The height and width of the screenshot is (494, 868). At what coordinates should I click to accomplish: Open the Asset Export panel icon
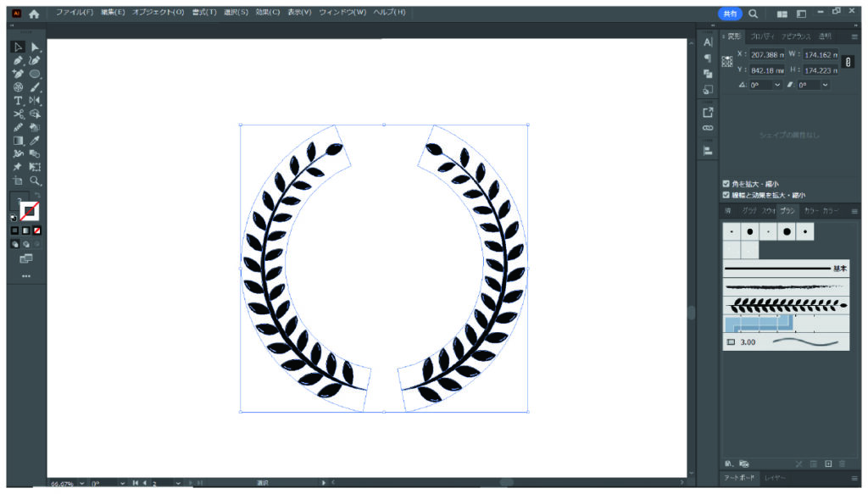click(x=708, y=113)
